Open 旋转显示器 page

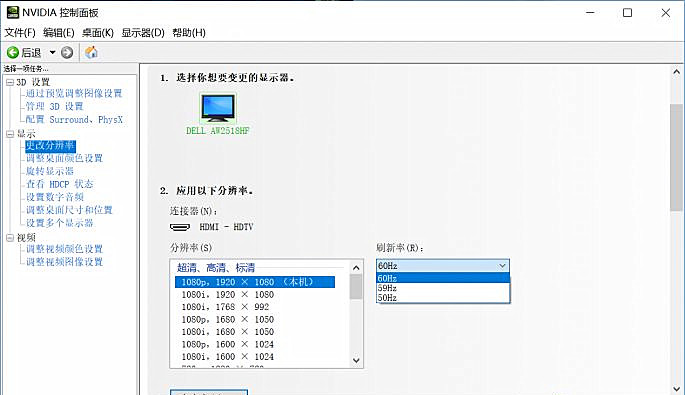(50, 171)
